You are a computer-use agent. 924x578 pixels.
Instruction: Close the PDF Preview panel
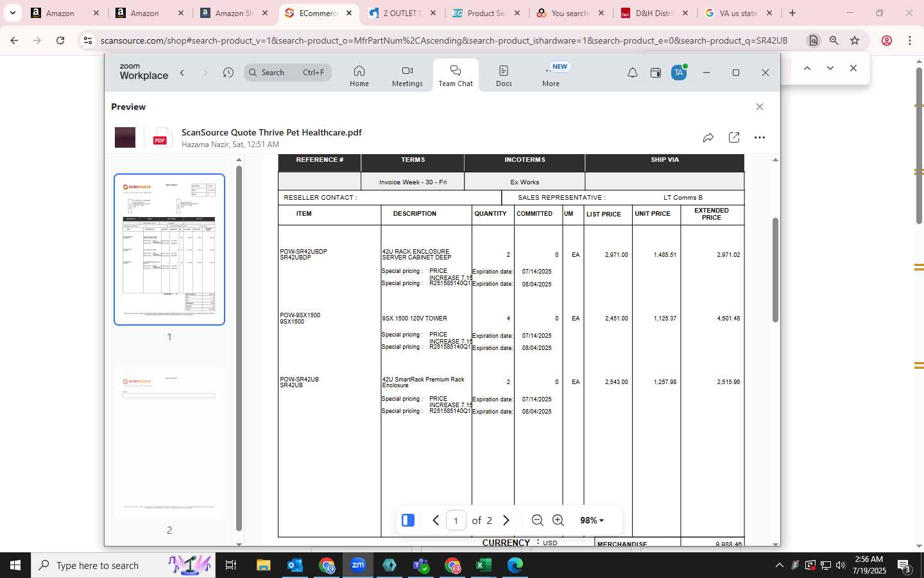[x=760, y=107]
